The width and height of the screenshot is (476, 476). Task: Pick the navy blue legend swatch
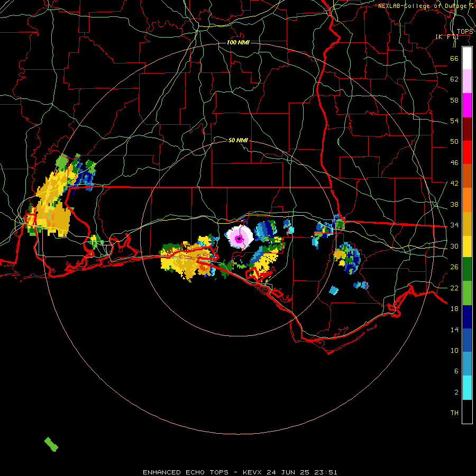click(467, 317)
